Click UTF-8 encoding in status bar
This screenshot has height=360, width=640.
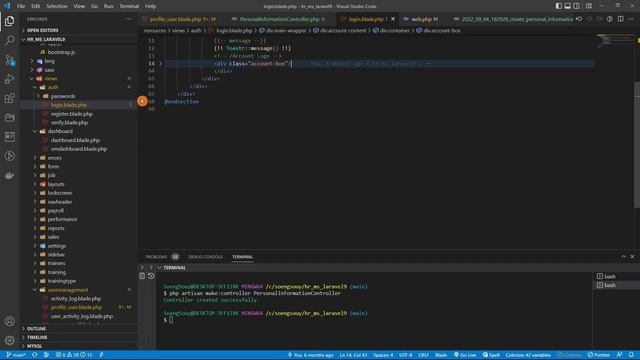click(406, 355)
